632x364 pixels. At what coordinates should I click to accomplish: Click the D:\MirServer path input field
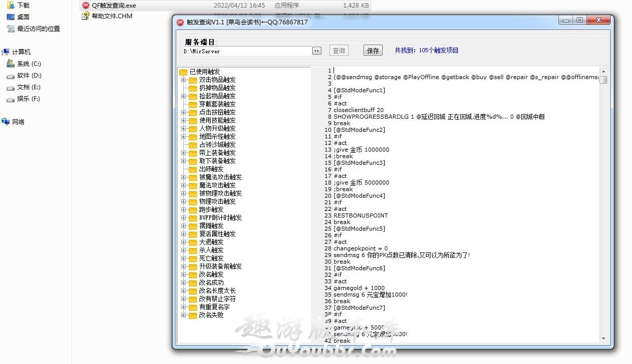pyautogui.click(x=246, y=51)
